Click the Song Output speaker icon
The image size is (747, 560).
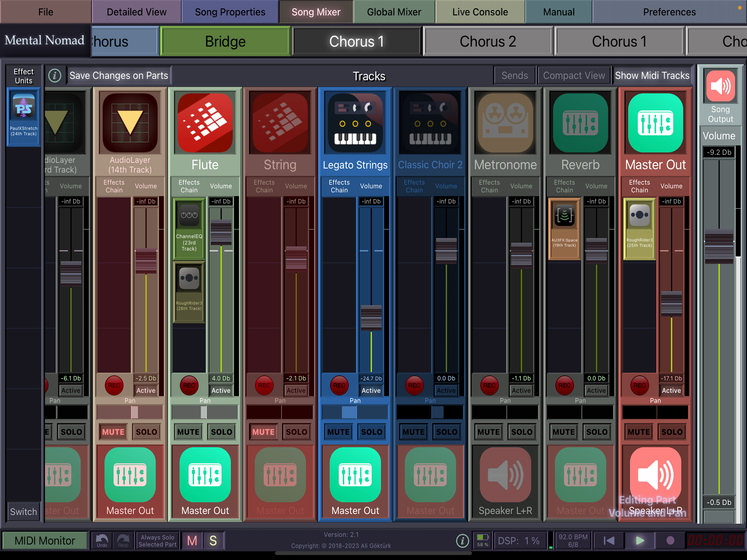coord(720,86)
